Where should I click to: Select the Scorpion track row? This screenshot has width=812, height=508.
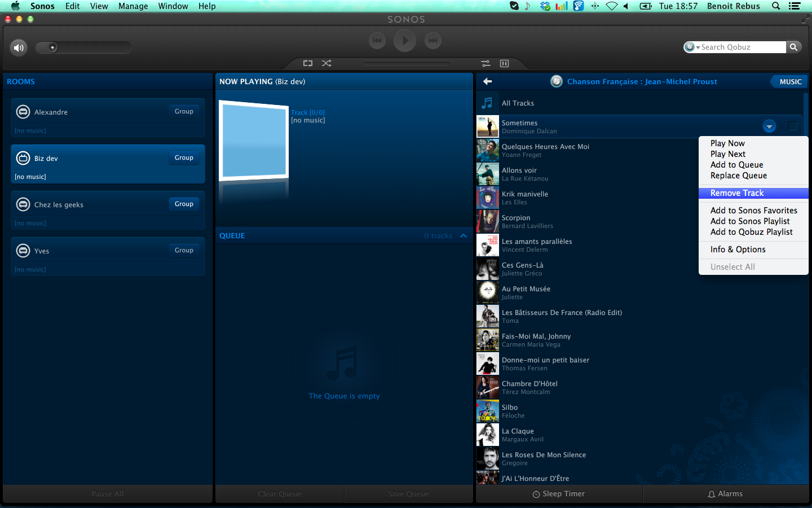pos(640,221)
